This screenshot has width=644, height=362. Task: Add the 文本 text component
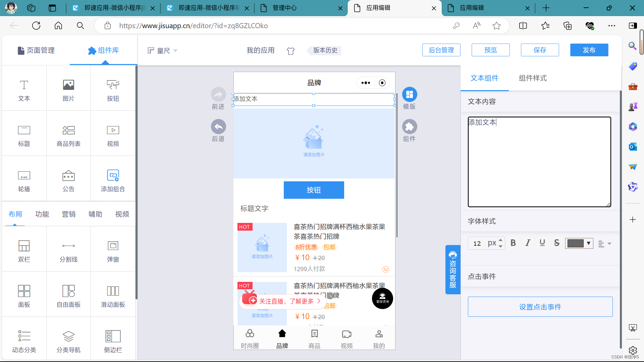(x=24, y=90)
